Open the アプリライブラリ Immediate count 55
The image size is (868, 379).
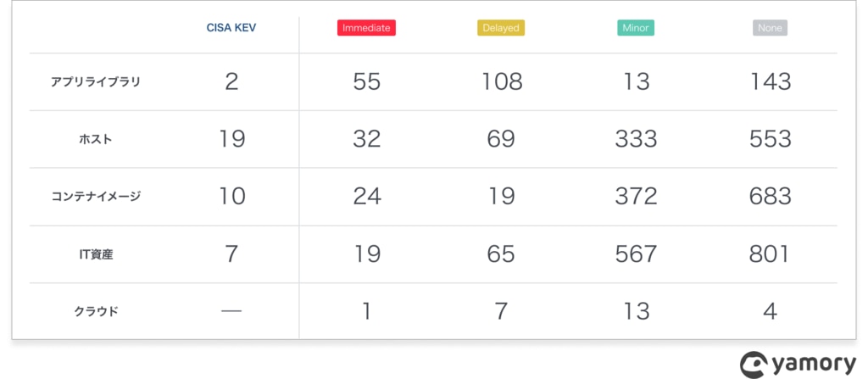366,82
